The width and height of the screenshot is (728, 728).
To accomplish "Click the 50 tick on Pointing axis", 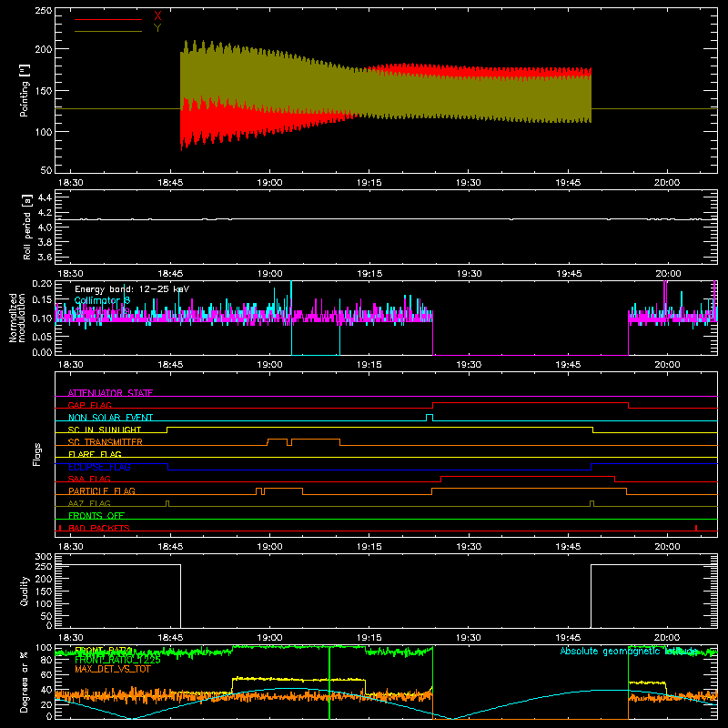I will (x=46, y=170).
